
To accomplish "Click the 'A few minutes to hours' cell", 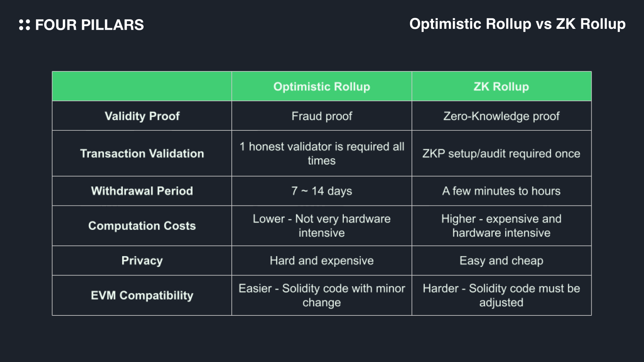I will (501, 191).
